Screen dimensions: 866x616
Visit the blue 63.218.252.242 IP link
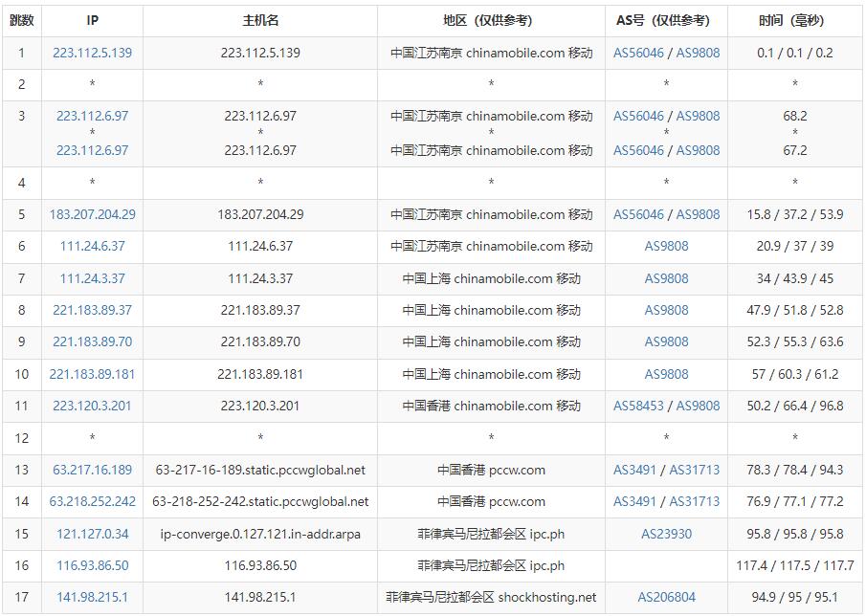[x=92, y=501]
